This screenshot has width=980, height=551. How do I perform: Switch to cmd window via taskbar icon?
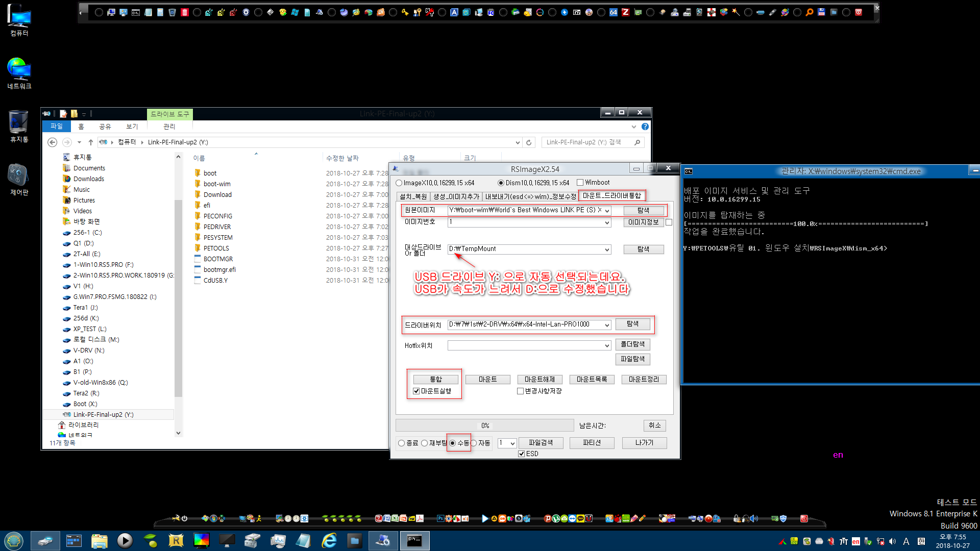point(415,541)
